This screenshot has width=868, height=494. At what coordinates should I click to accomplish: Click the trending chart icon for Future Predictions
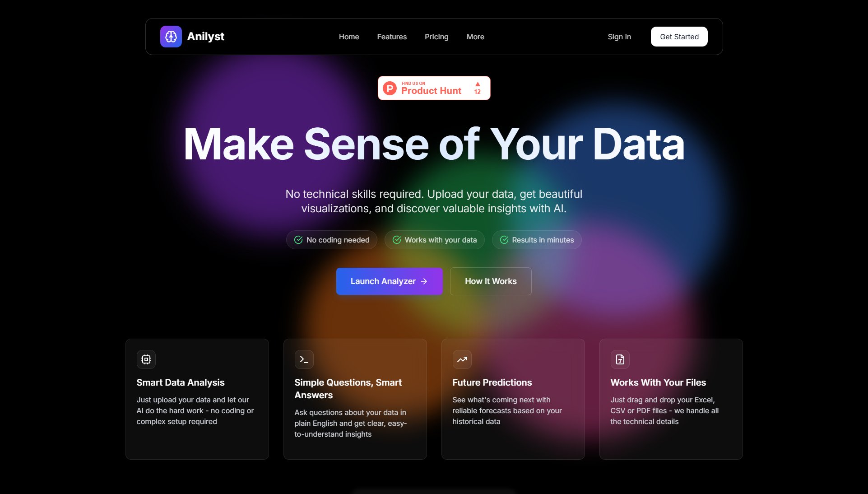(462, 359)
